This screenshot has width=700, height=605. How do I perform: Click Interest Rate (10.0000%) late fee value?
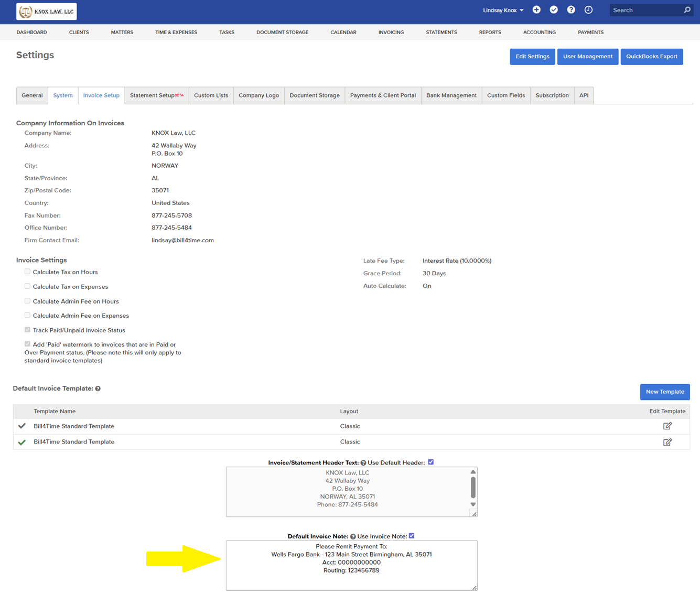pos(457,261)
